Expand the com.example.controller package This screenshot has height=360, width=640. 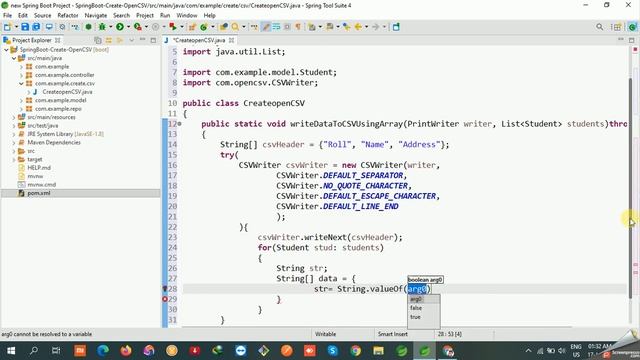tap(21, 75)
